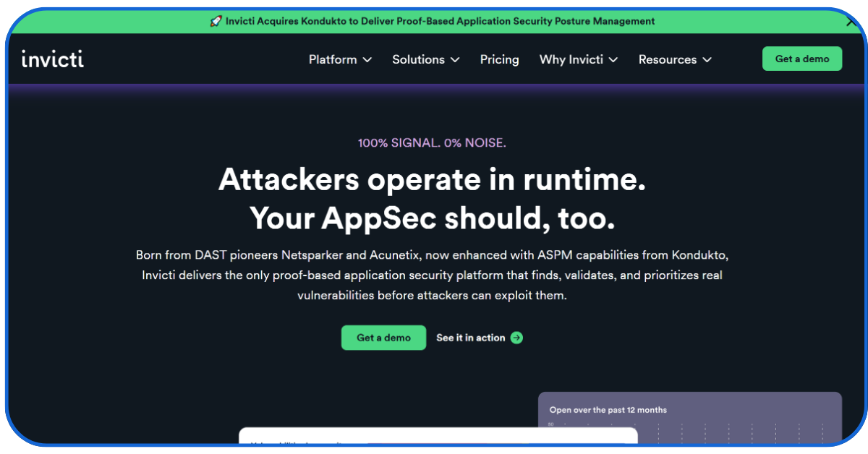Click the chevron next to Solutions
Screen dimensions: 868x454
455,60
